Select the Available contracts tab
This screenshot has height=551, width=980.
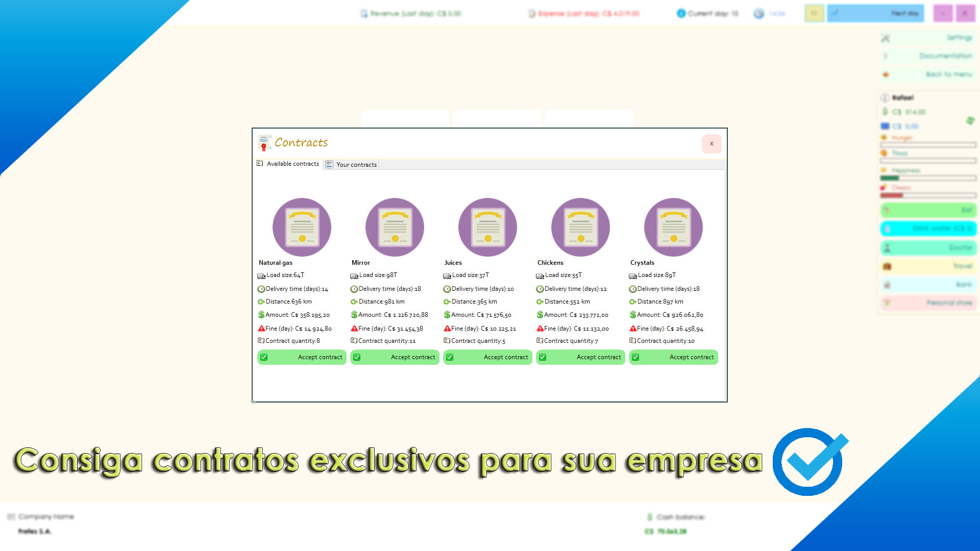(x=288, y=164)
